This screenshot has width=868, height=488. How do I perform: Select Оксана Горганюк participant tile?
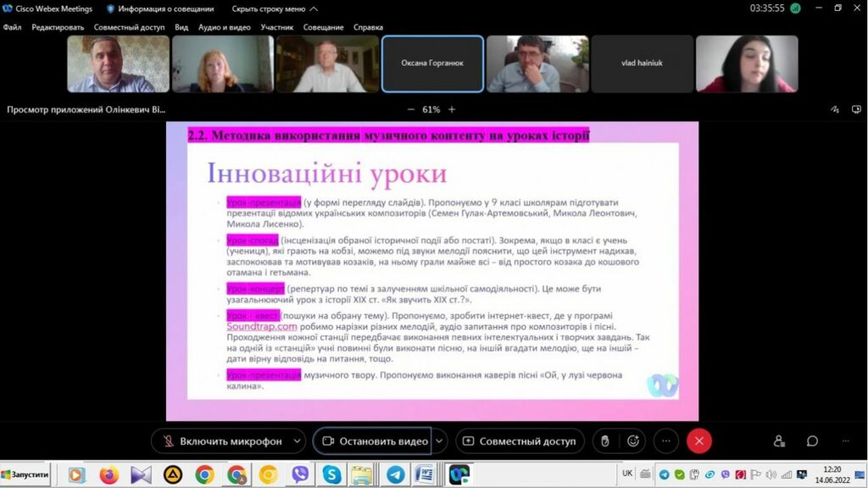click(x=432, y=64)
